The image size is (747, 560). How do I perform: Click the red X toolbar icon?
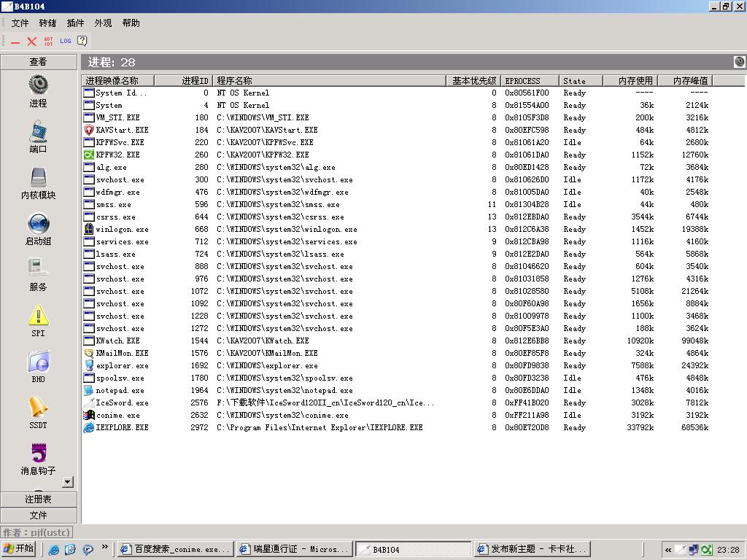coord(32,42)
